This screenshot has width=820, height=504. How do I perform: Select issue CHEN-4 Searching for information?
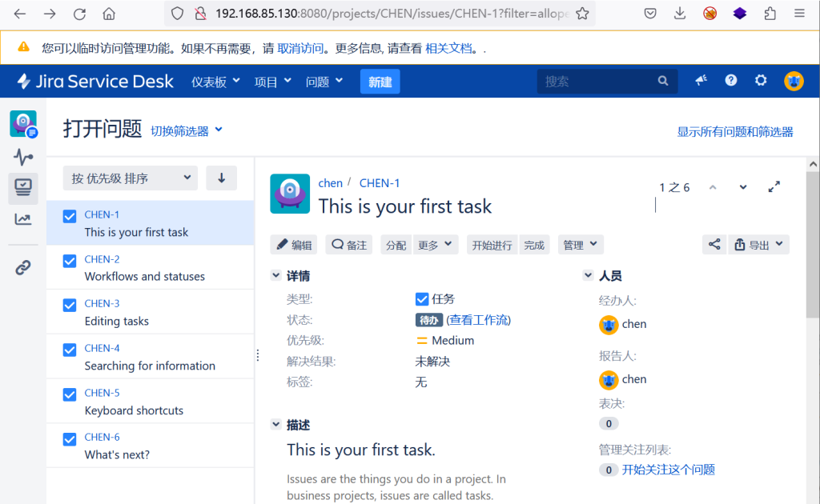[151, 357]
